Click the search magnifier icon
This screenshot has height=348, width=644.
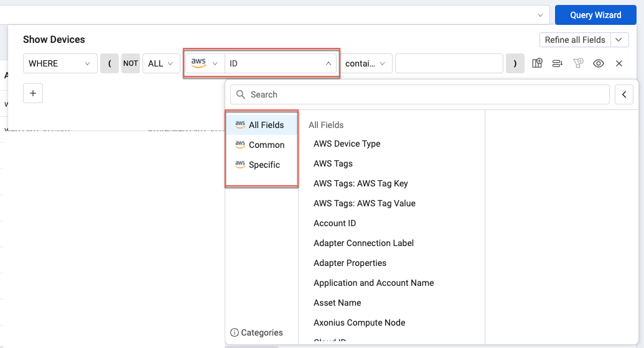pyautogui.click(x=241, y=94)
